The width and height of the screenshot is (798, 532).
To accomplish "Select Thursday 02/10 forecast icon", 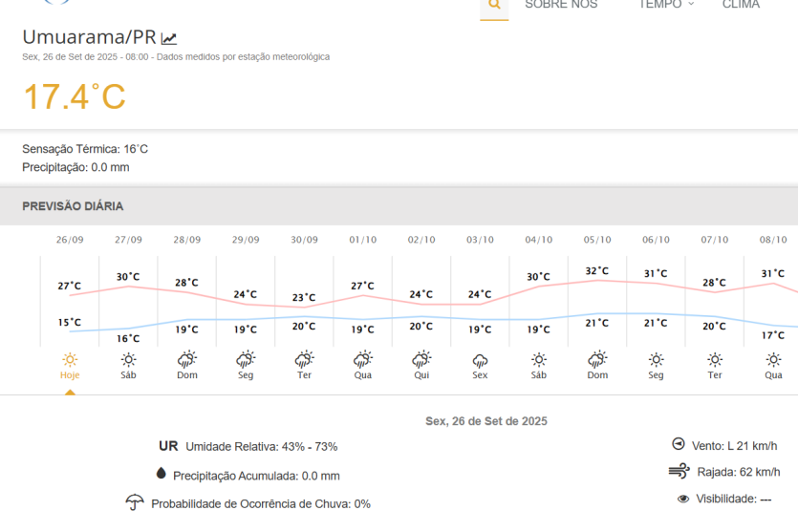I will point(421,360).
